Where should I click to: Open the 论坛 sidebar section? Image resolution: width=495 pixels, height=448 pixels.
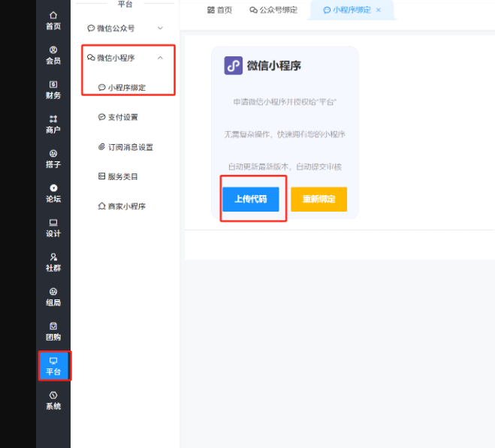(53, 193)
